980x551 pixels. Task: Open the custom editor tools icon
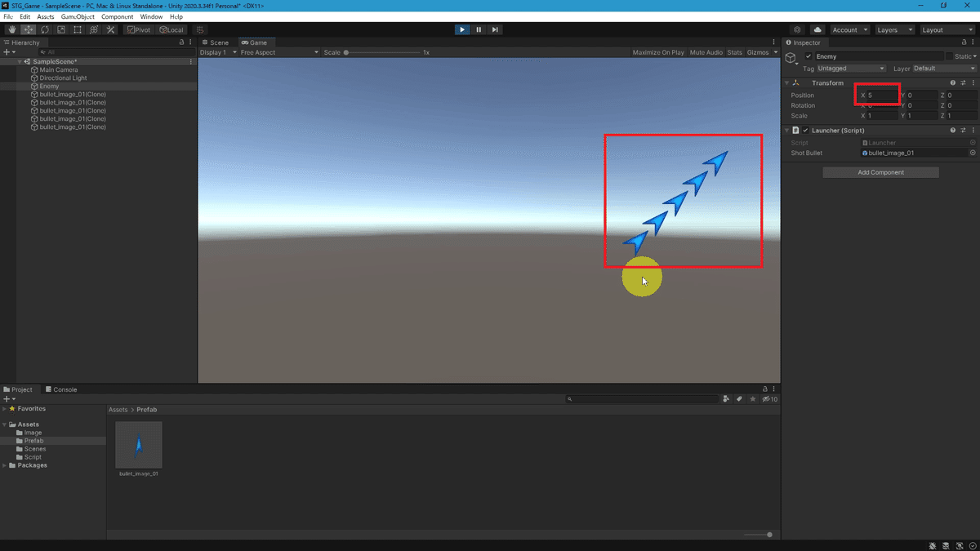pyautogui.click(x=110, y=30)
